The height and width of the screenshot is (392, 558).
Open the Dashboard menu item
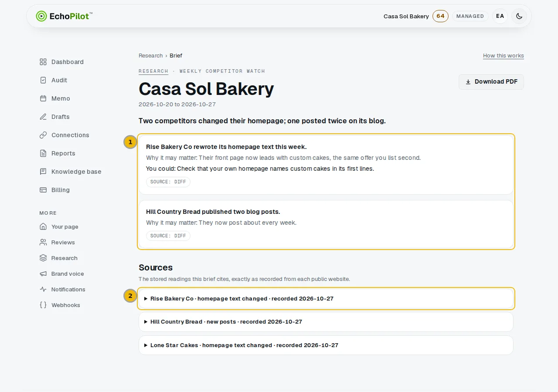click(68, 62)
